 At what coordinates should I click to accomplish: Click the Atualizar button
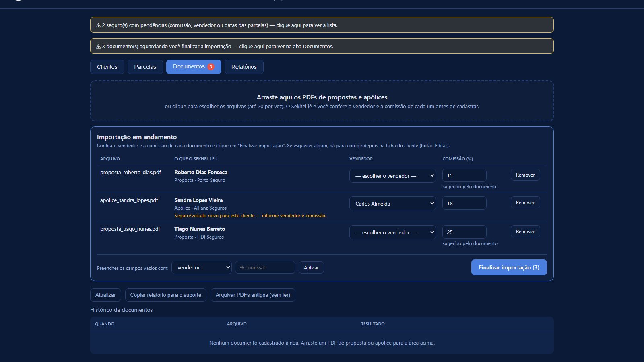click(x=105, y=295)
